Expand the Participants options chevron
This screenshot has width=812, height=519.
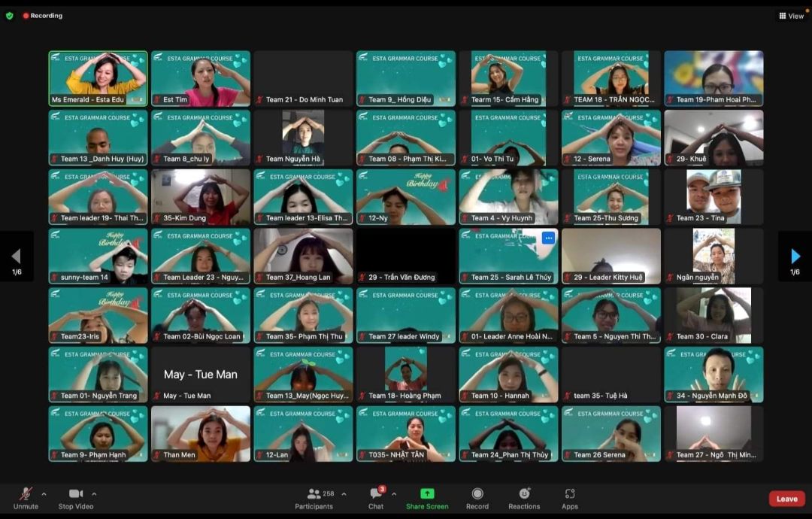(344, 494)
